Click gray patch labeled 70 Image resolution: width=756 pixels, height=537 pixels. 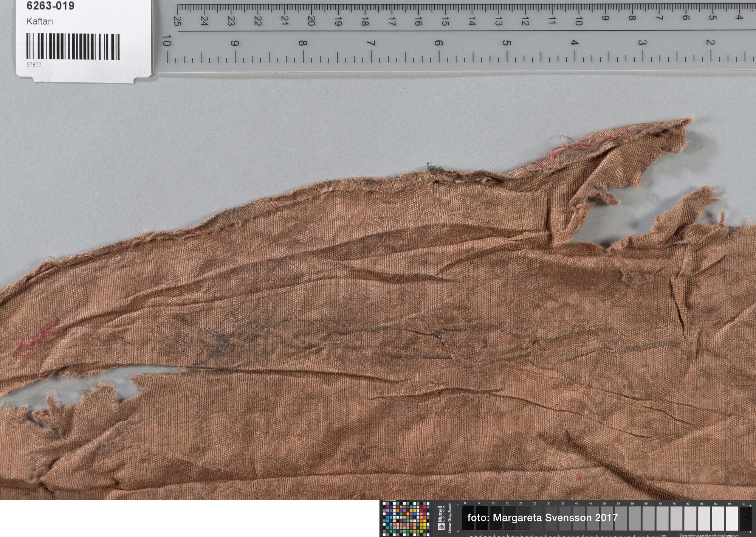662,519
